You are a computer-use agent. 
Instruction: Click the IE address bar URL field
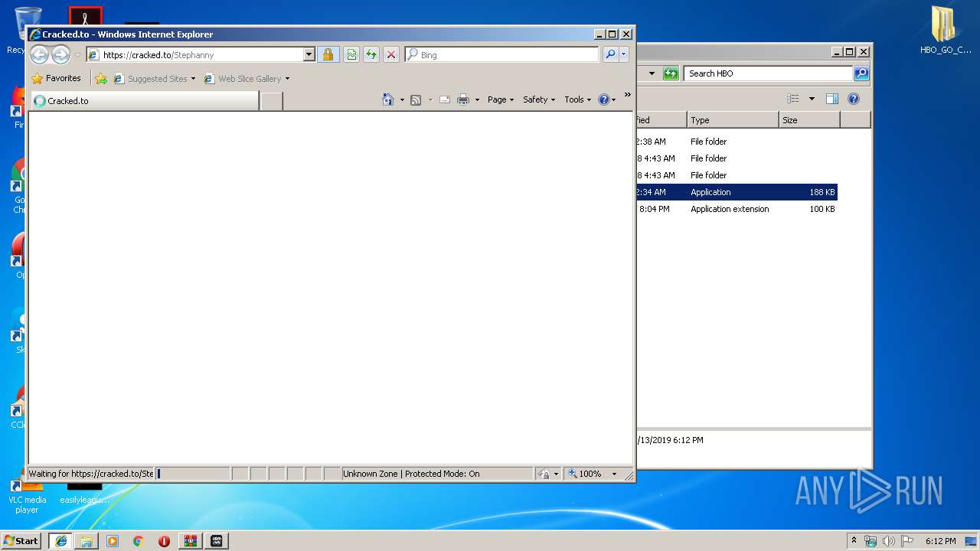pos(195,55)
